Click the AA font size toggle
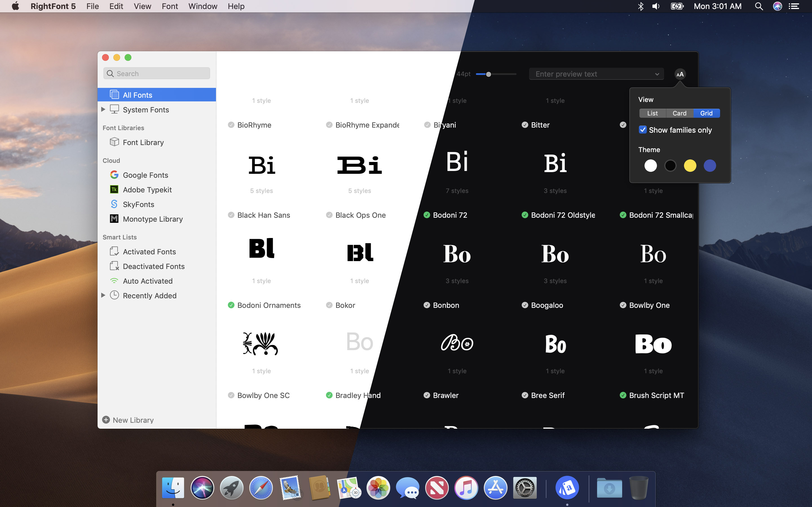 pyautogui.click(x=680, y=74)
